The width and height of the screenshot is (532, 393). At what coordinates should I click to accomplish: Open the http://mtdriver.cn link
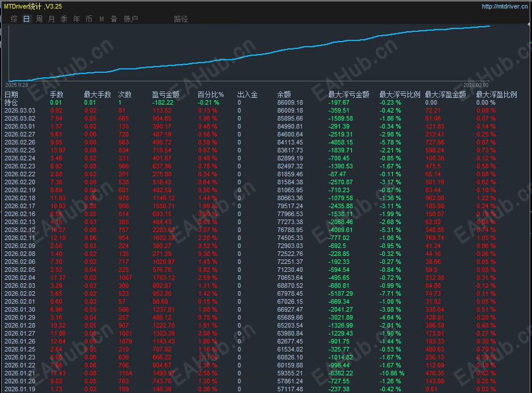point(505,6)
